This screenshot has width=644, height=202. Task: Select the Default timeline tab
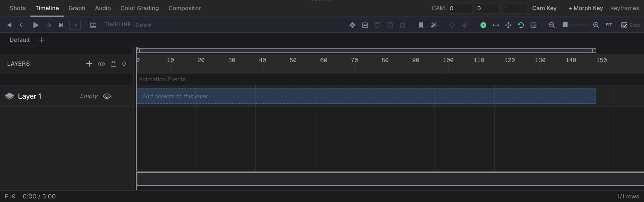(x=20, y=40)
